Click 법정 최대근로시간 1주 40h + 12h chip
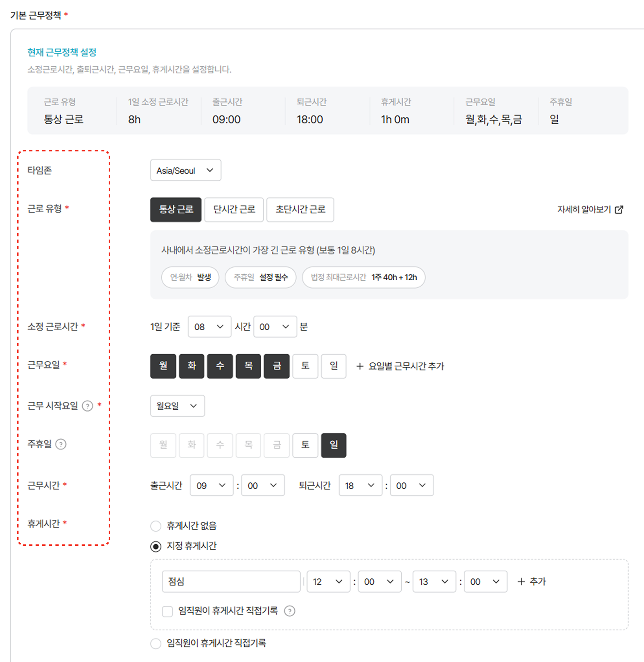Image resolution: width=644 pixels, height=662 pixels. coord(363,277)
